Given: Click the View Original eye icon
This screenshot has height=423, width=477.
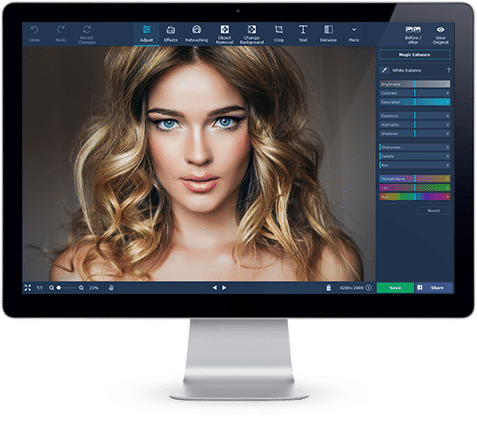Looking at the screenshot, I should 440,29.
